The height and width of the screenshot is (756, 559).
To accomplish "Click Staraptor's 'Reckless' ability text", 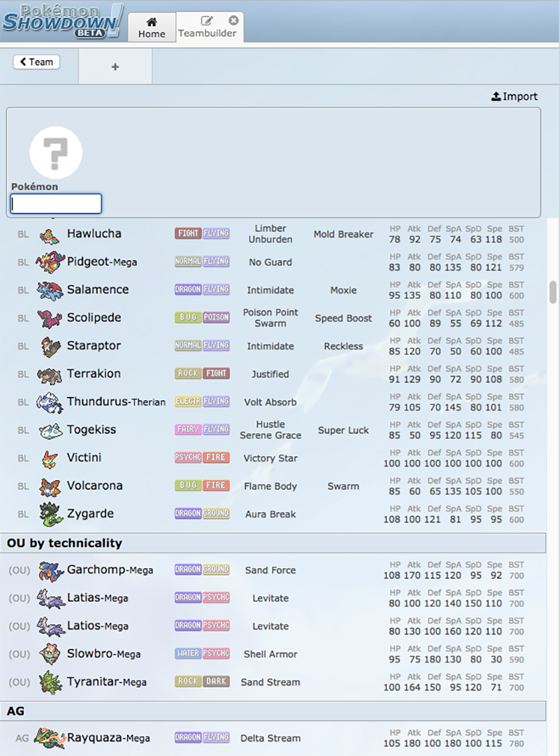I will click(x=343, y=346).
